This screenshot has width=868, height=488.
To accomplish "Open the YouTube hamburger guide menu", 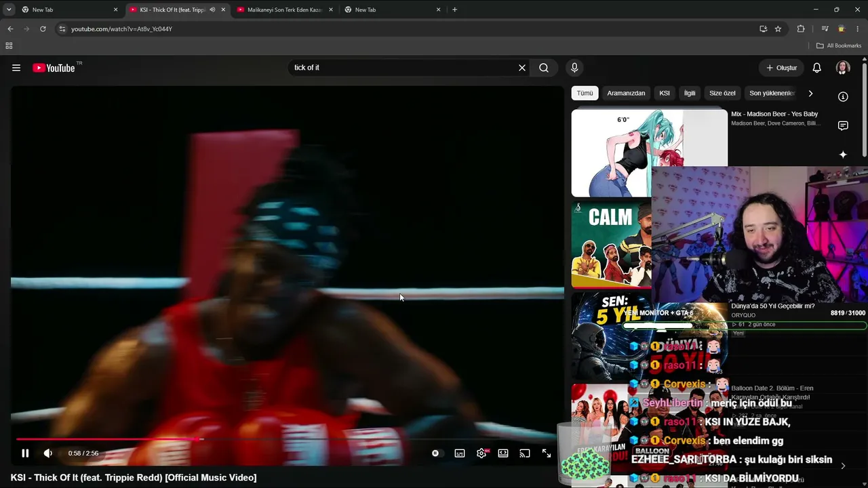I will 16,68.
